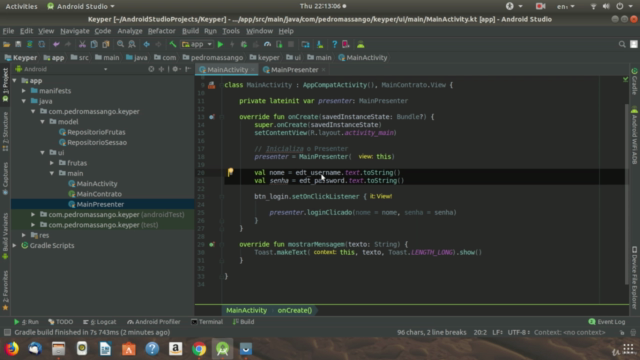Click the Project panel settings gear icon

pyautogui.click(x=176, y=69)
